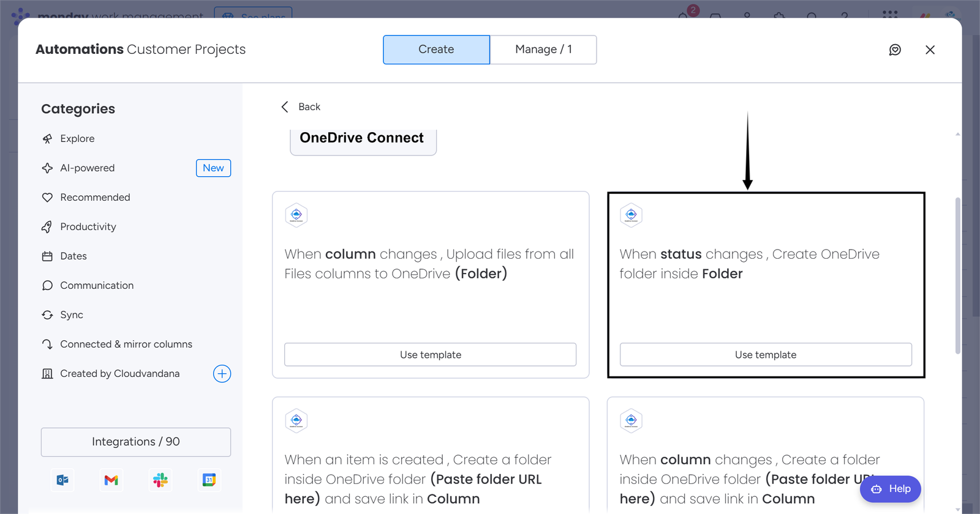Click the OneDrive icon on the item created card
Screen dimensions: 980x514
tap(296, 421)
